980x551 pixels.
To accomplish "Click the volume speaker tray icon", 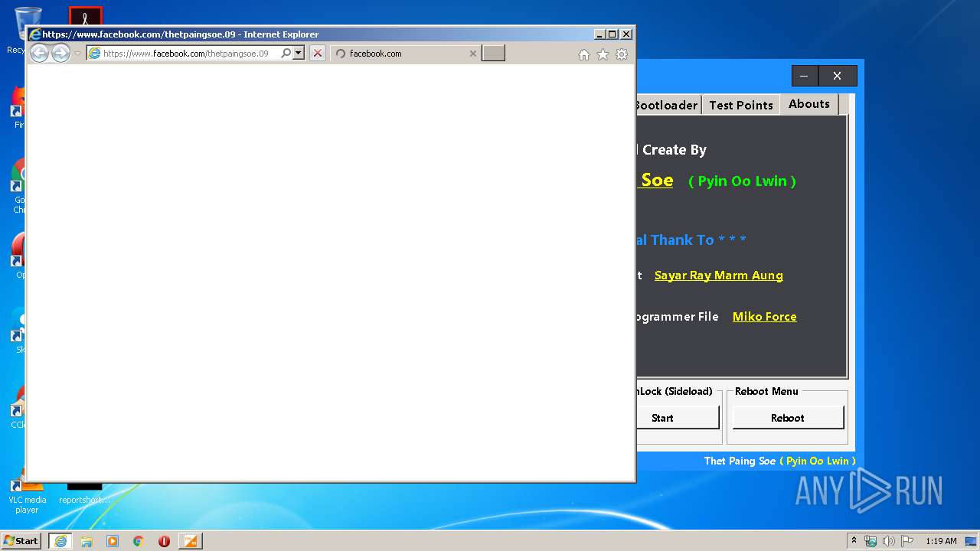I will click(889, 541).
